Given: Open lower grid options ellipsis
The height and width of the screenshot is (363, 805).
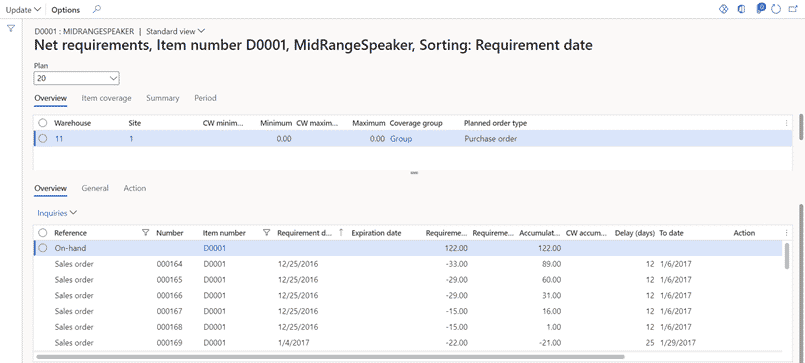Looking at the screenshot, I should click(x=787, y=233).
